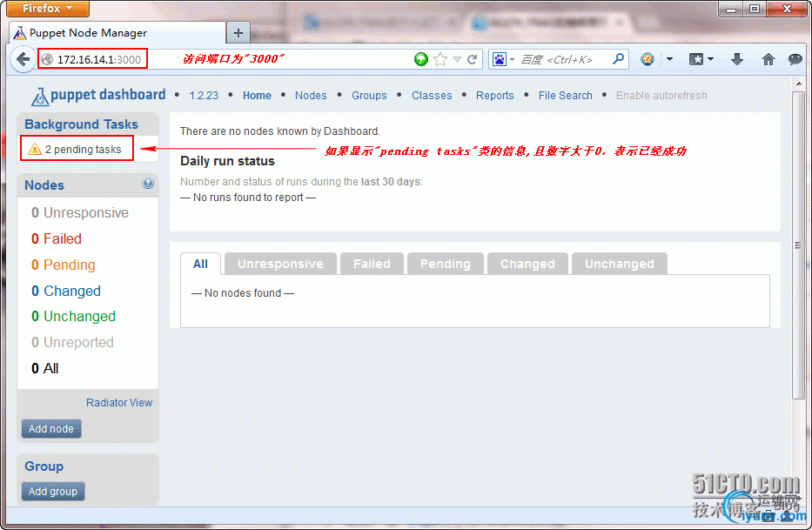Filter sidebar by 0 Pending
This screenshot has width=812, height=530.
[64, 265]
